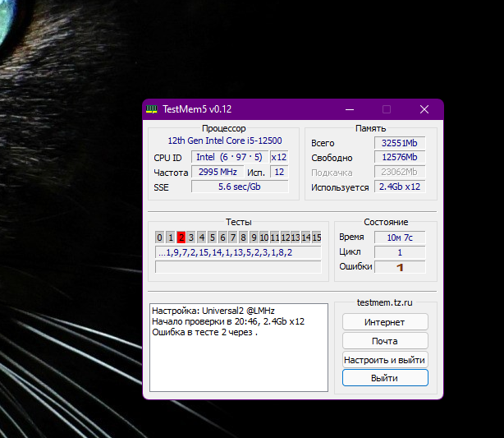Click inside the log output text box
Screen dimensions: 504x438
click(x=239, y=348)
